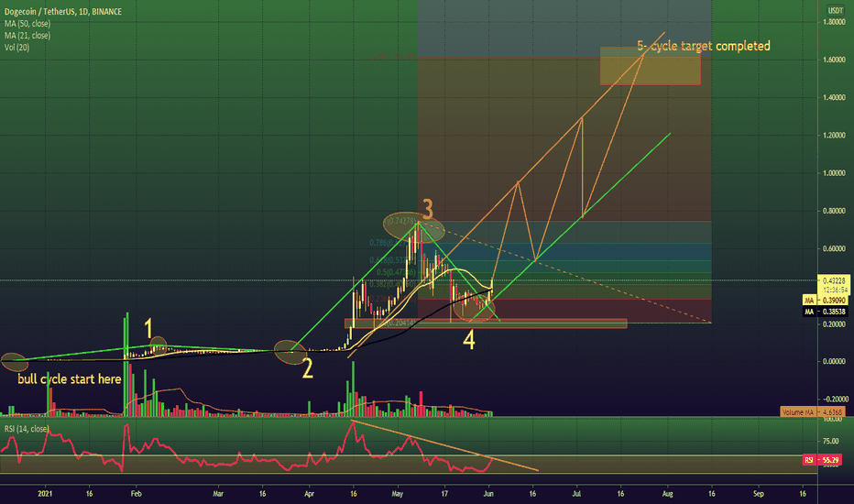Select the wave label 3 at the peak
854x504 pixels.
point(428,209)
